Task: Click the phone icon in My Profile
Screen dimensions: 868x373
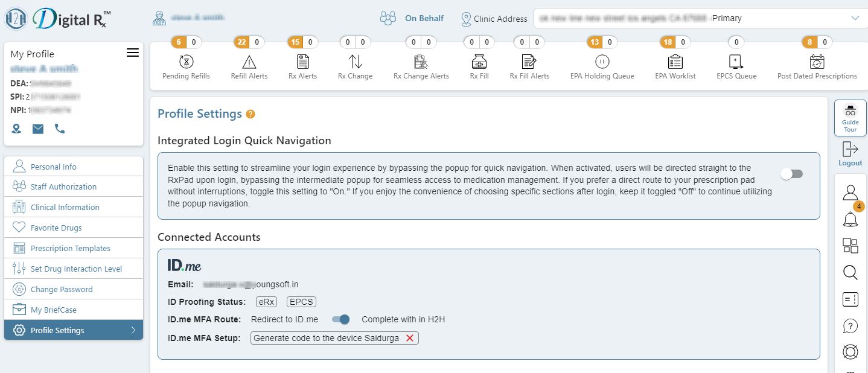Action: point(60,129)
